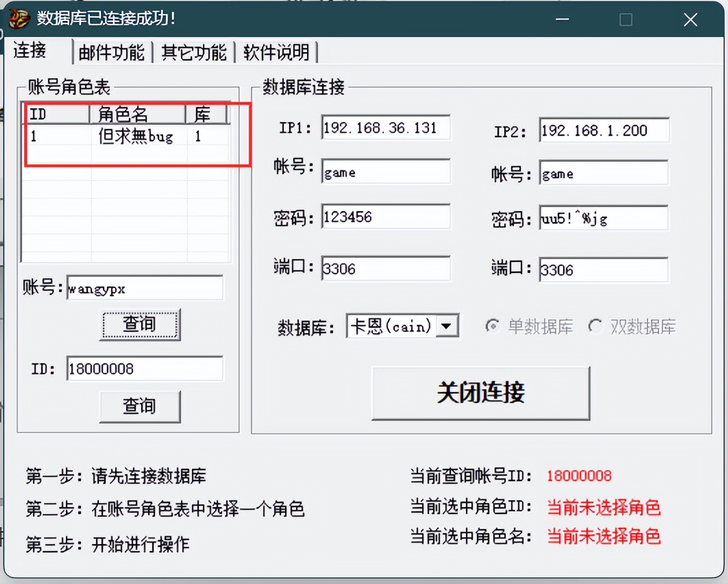This screenshot has width=728, height=584.
Task: Open the 软件说明 tab
Action: click(277, 52)
